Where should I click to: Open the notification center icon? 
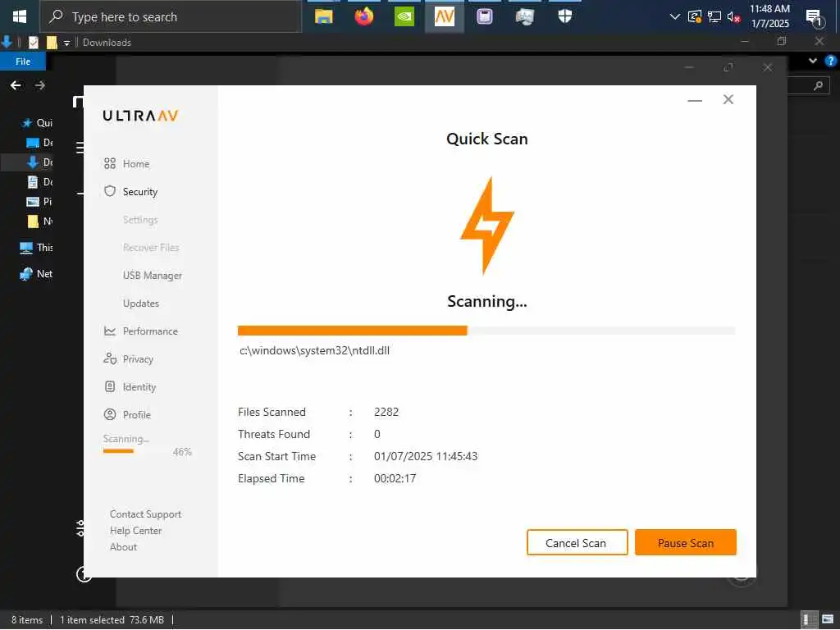tap(815, 18)
